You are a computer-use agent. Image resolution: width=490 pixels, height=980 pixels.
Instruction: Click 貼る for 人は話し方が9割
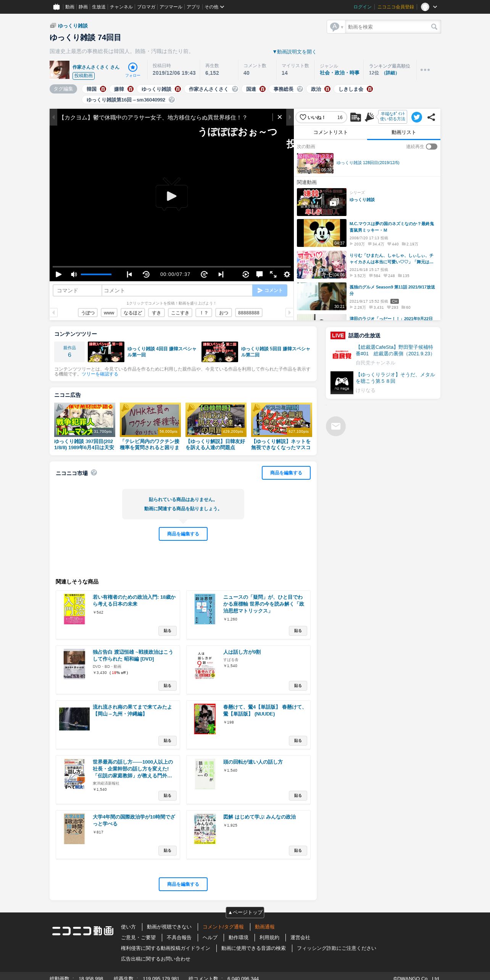(x=298, y=686)
